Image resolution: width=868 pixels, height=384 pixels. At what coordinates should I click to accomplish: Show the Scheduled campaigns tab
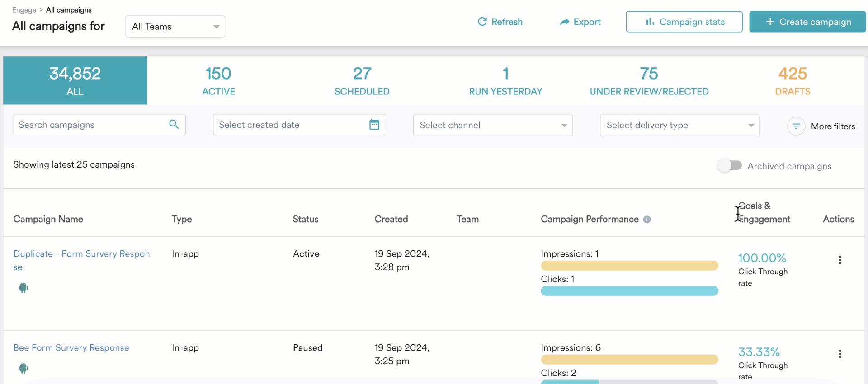tap(362, 81)
